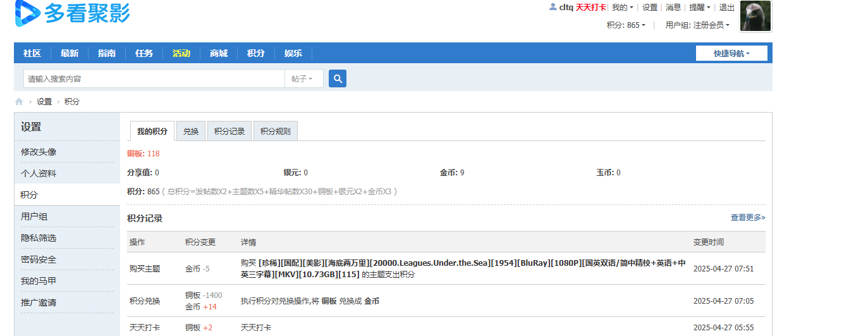
Task: Expand the 积分: 865 dropdown
Action: pyautogui.click(x=626, y=25)
